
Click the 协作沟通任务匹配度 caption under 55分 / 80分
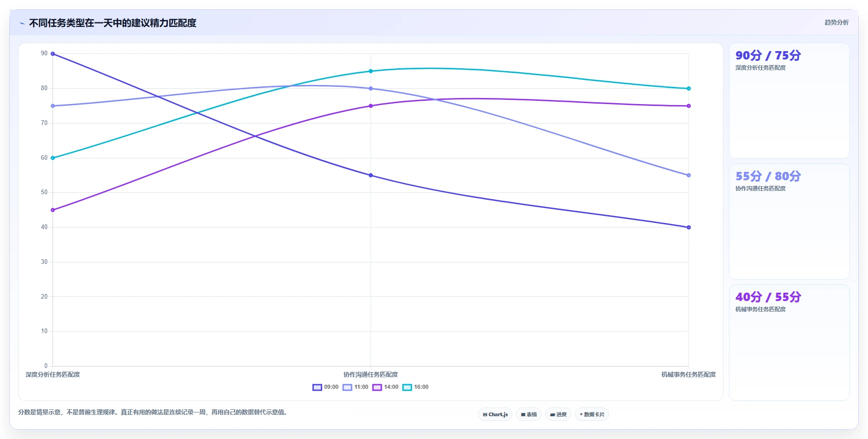tap(761, 189)
